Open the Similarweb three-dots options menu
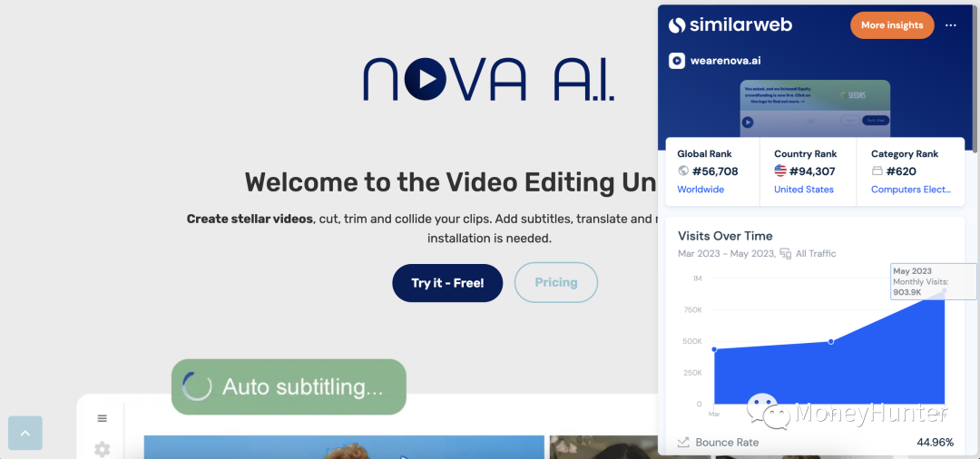Image resolution: width=980 pixels, height=459 pixels. click(951, 25)
